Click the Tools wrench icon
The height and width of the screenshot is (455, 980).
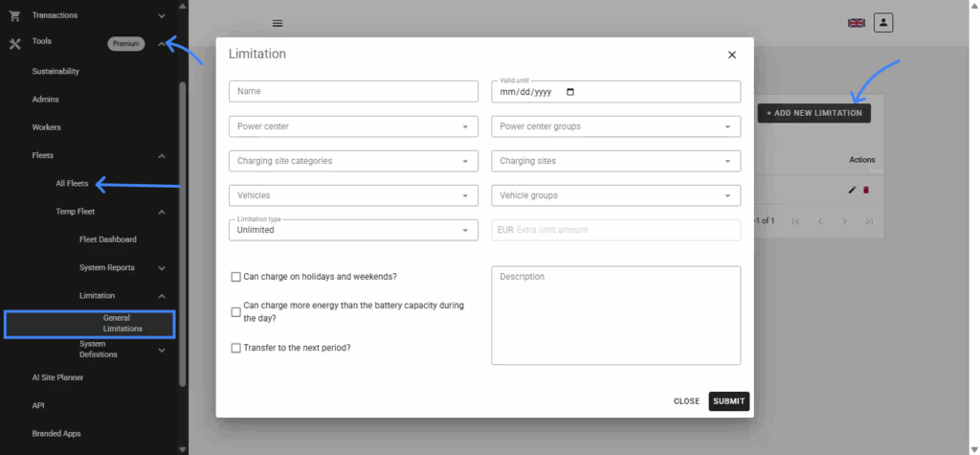pos(14,43)
